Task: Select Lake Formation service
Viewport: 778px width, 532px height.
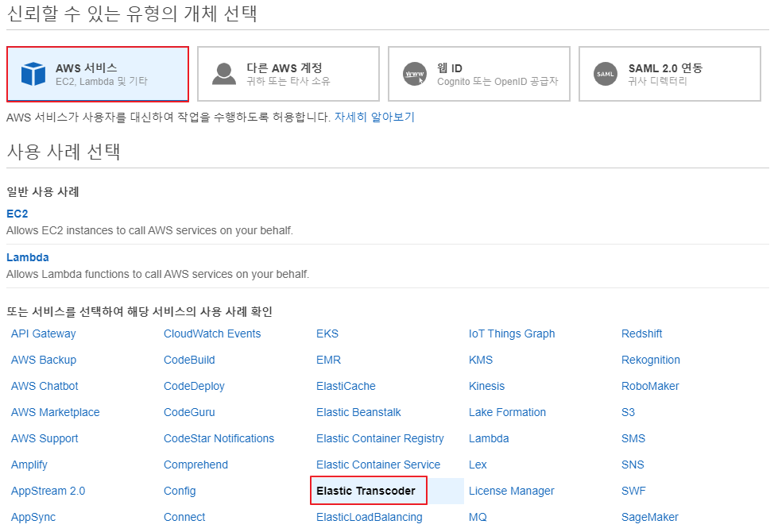Action: point(507,413)
